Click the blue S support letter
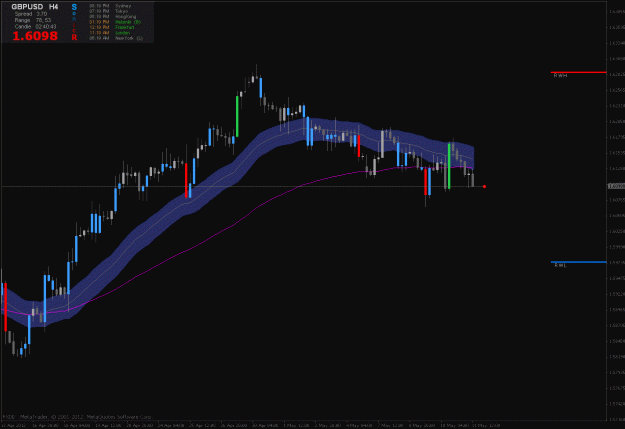The image size is (625, 429). tap(74, 7)
